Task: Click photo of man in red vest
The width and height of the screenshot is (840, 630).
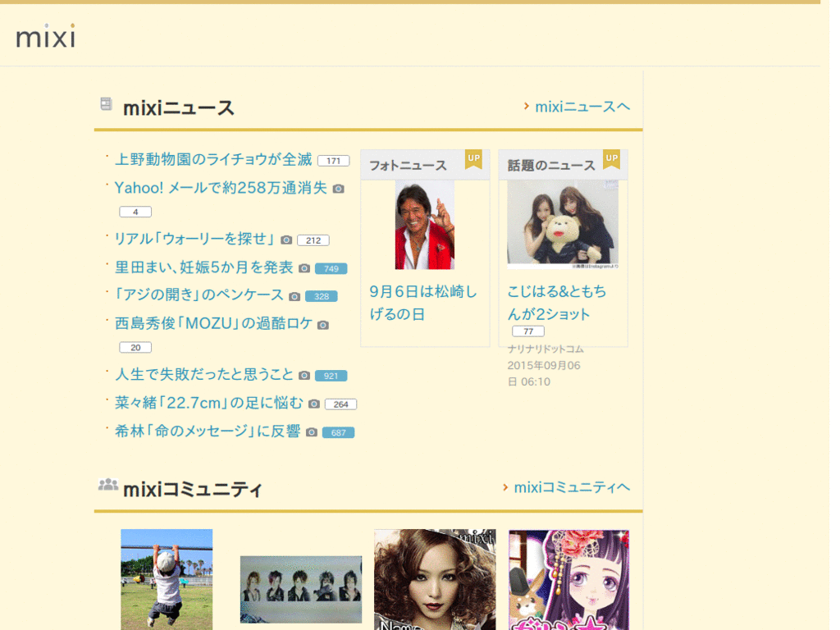Action: coord(425,225)
